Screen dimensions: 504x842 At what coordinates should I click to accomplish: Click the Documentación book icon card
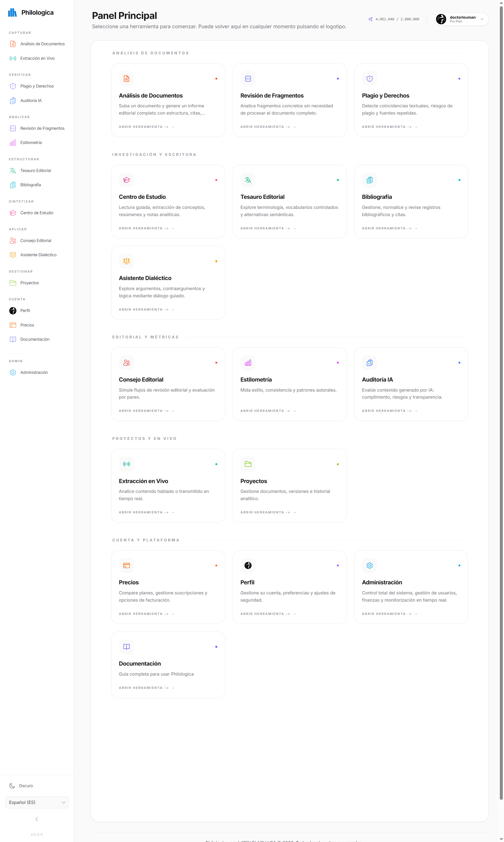tap(126, 647)
